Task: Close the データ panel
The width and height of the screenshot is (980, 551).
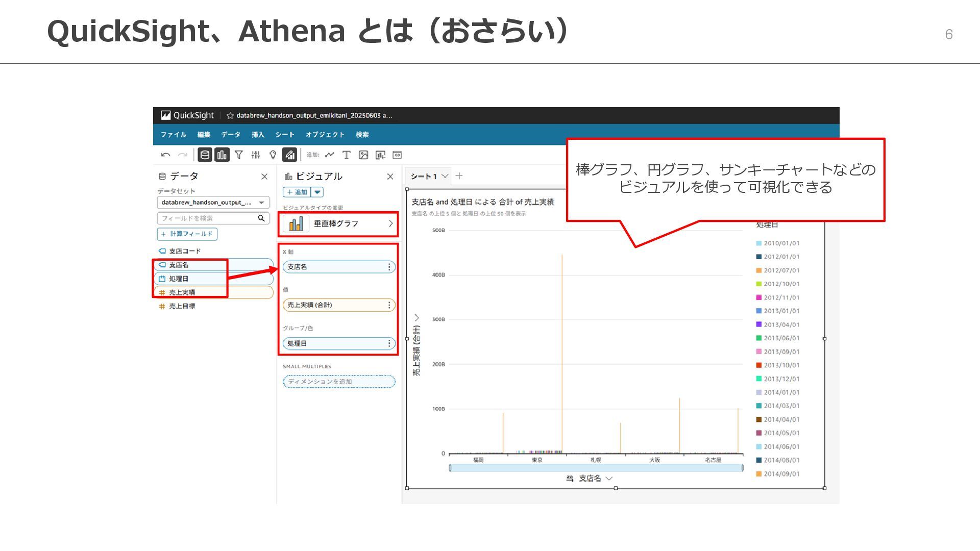Action: [264, 177]
